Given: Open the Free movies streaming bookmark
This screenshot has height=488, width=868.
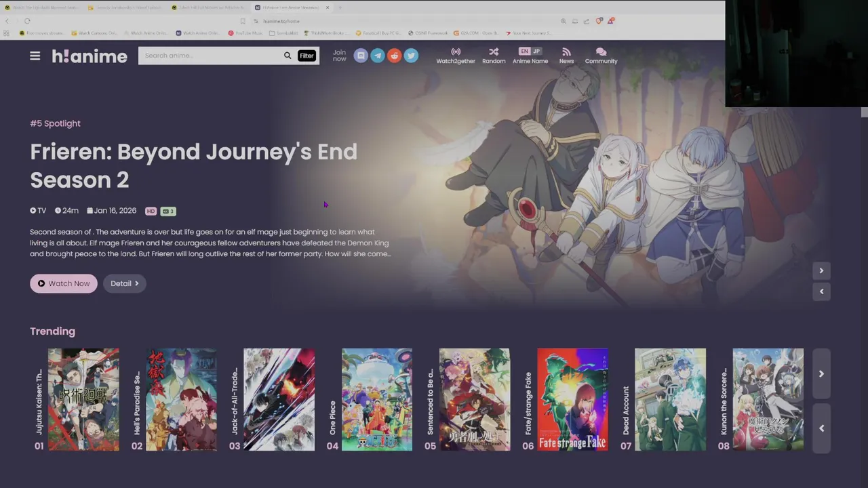Looking at the screenshot, I should (41, 33).
